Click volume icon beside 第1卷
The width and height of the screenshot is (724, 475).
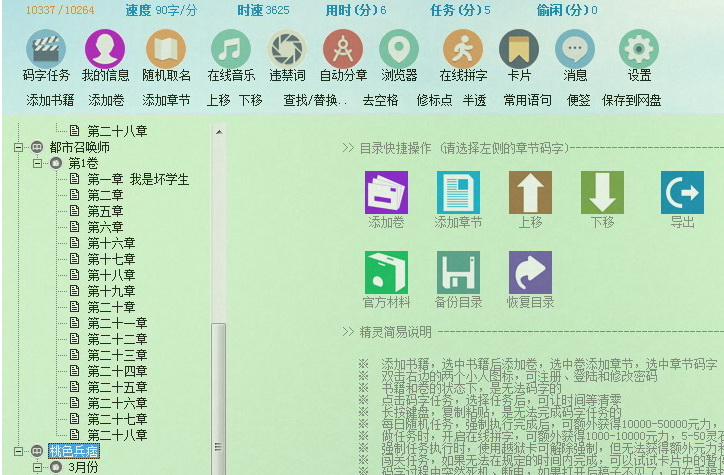pyautogui.click(x=56, y=163)
